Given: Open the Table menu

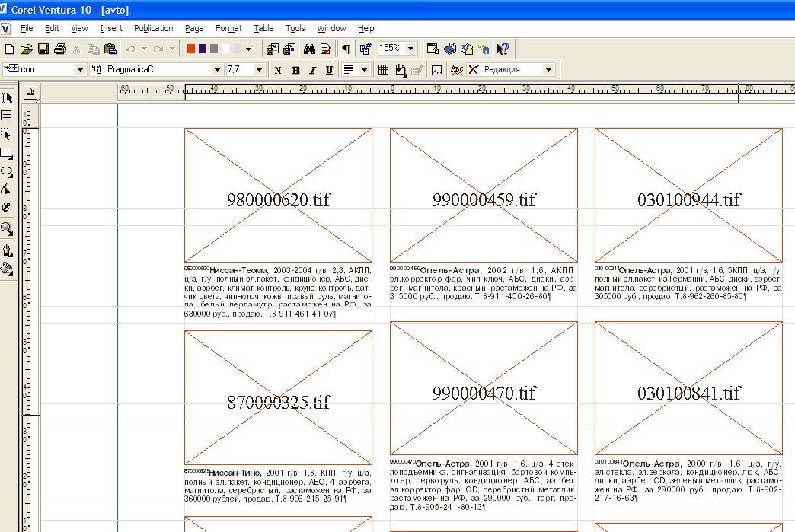Looking at the screenshot, I should coord(263,28).
